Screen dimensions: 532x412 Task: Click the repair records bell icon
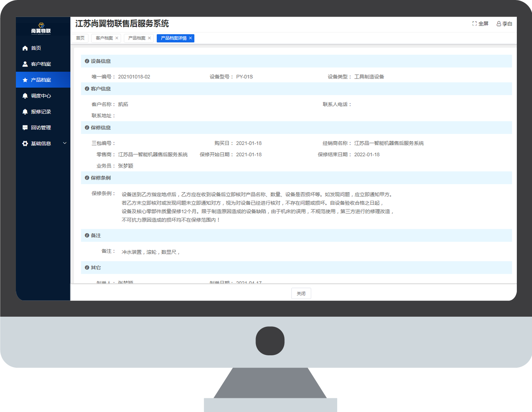25,112
